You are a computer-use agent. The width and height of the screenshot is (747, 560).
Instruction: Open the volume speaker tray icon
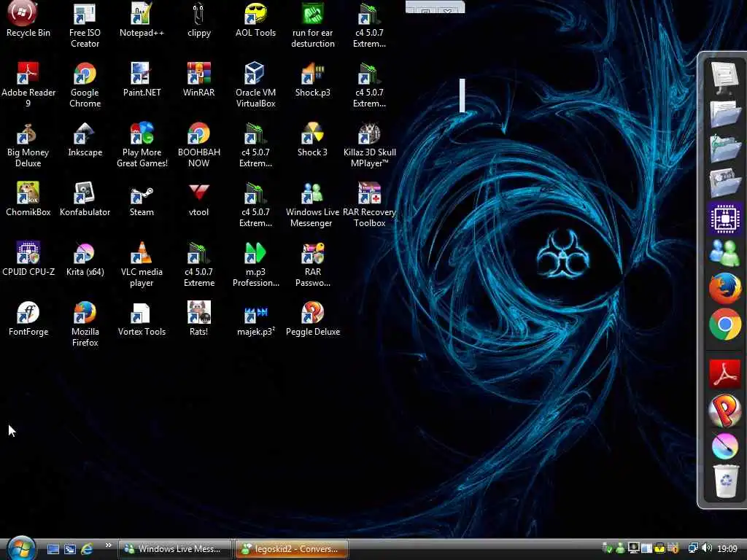pos(707,548)
